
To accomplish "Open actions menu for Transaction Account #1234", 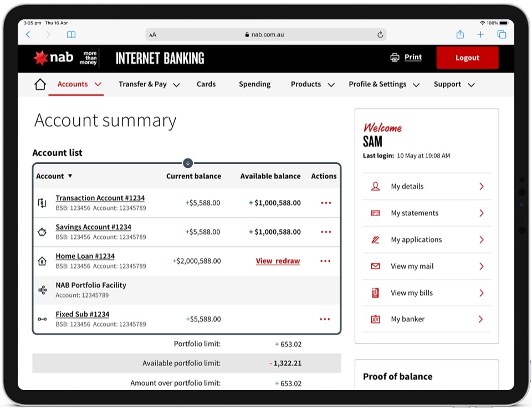I will tap(326, 203).
